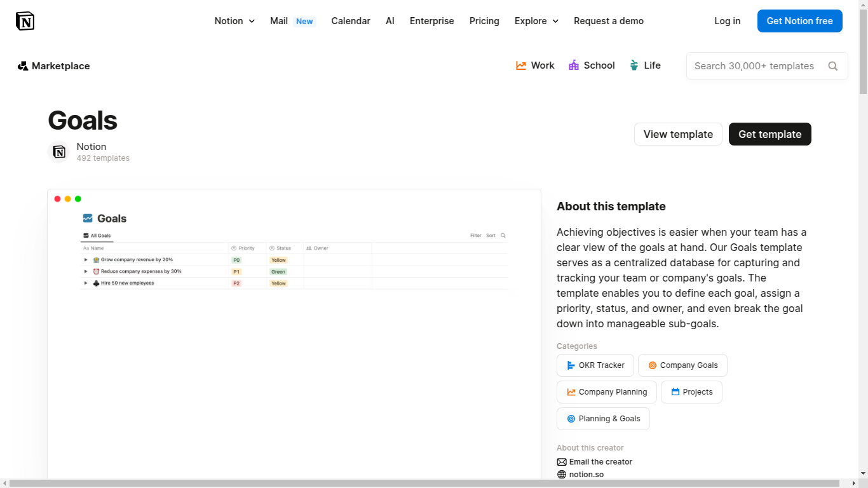Open Planning & Goals category
Image resolution: width=868 pixels, height=488 pixels.
[x=603, y=419]
